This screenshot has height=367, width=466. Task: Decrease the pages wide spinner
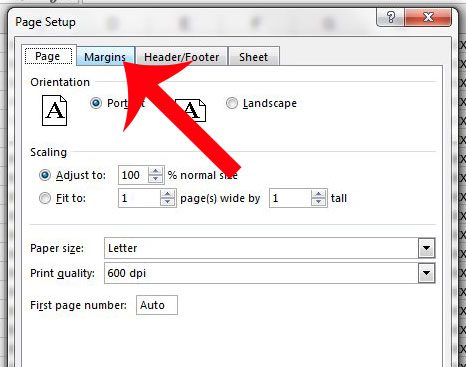pos(167,202)
